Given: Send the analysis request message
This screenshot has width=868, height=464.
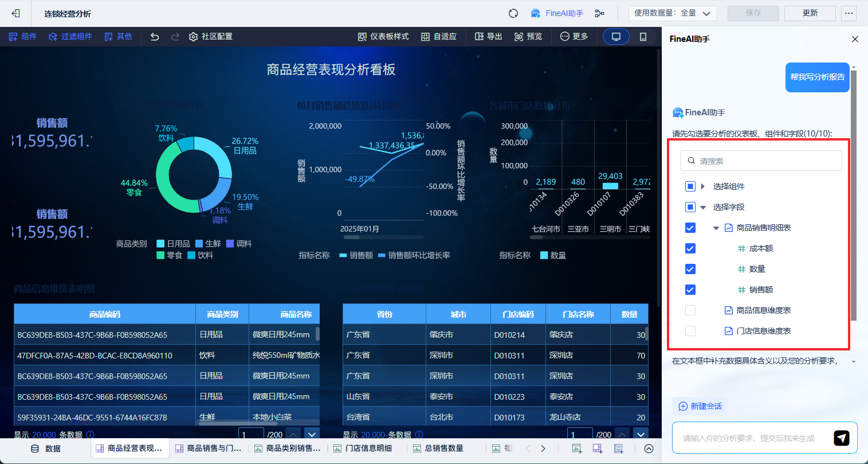Looking at the screenshot, I should click(x=841, y=438).
